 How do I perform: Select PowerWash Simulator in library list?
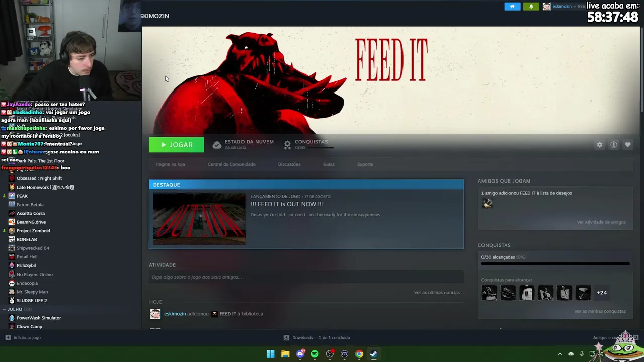click(39, 318)
